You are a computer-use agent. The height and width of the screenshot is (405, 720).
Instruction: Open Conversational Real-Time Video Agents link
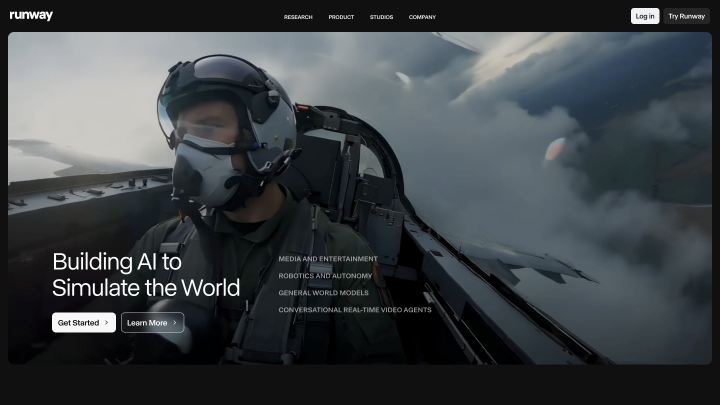tap(355, 310)
